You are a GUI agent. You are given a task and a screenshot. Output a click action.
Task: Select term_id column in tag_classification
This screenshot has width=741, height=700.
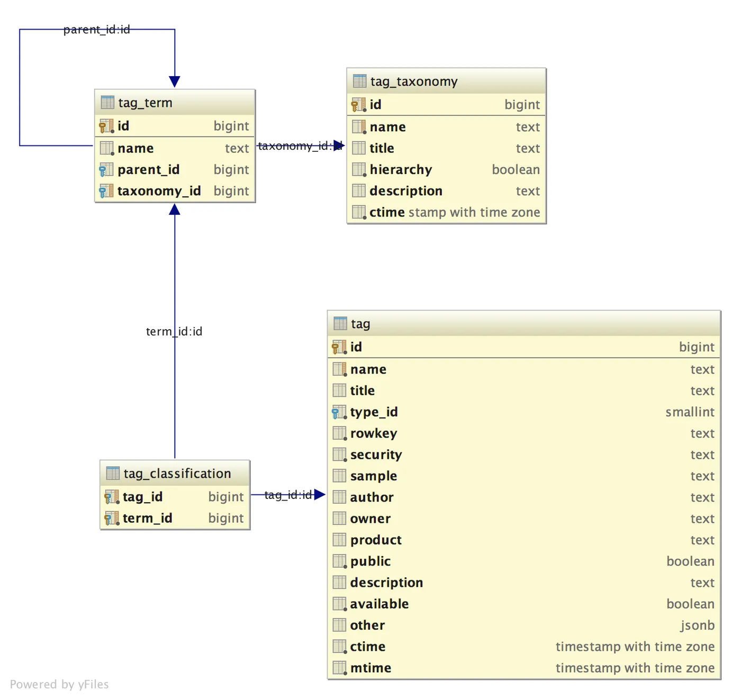(x=175, y=518)
